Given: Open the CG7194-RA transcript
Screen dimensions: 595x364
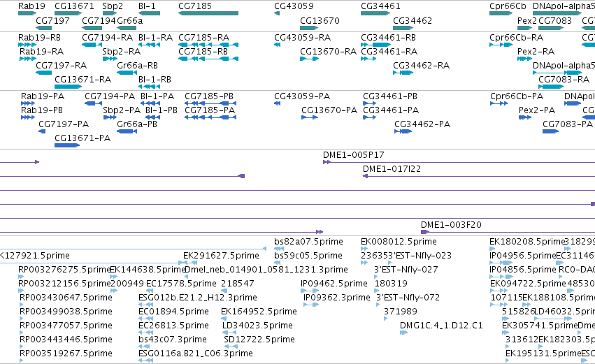Looking at the screenshot, I should tap(92, 45).
